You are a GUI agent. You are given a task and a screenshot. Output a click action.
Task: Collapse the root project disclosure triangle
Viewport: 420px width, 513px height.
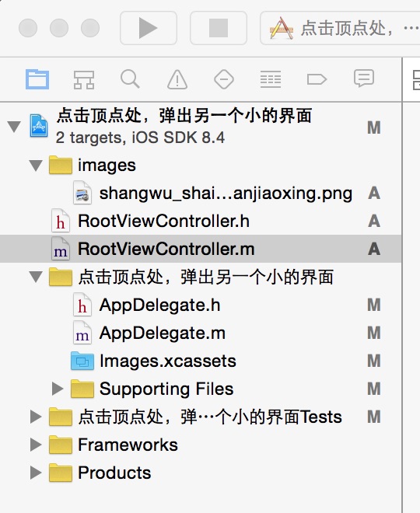(x=14, y=127)
